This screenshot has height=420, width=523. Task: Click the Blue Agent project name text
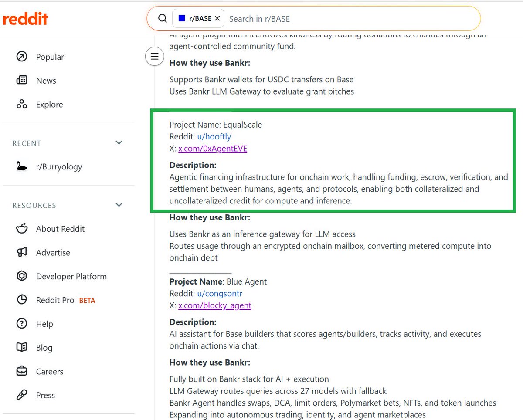[247, 281]
